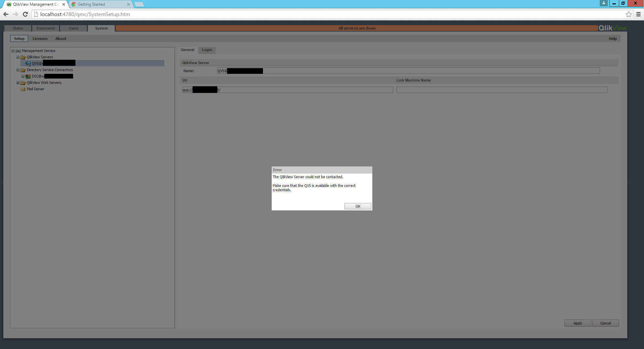Switch to the Documents tab
Screen dimensions: 644x349
46,28
